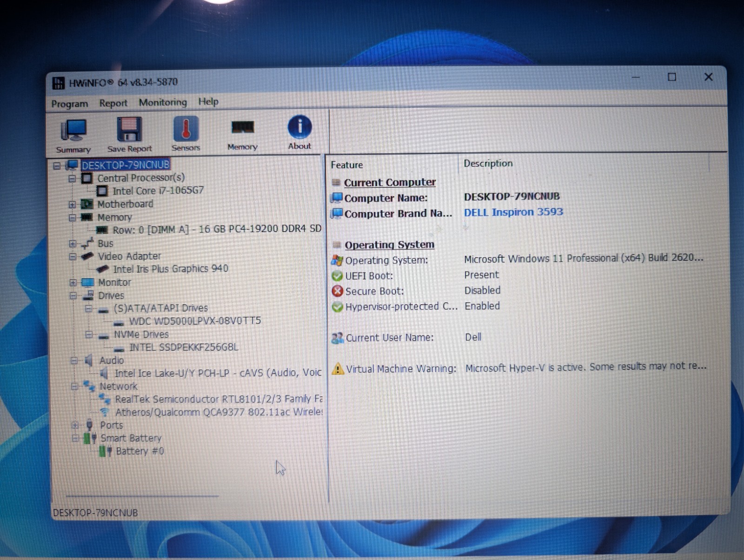Screen dimensions: 744x560
Task: Click the tree panel horizontal scrollbar
Action: click(x=142, y=496)
